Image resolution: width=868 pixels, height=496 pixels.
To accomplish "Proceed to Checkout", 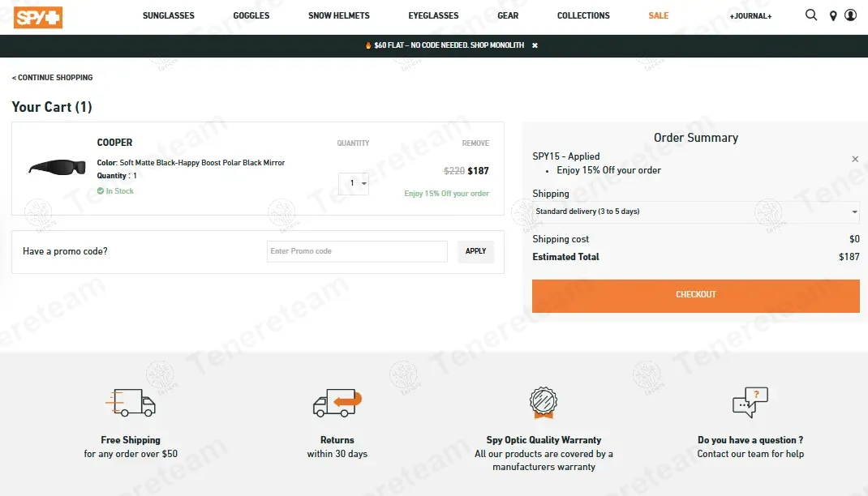I will [x=696, y=296].
